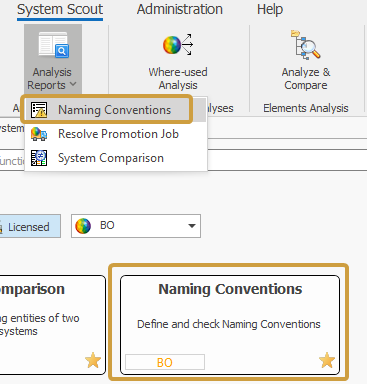Click the Resolve Promotion Job truck icon
The image size is (367, 384).
coord(39,134)
